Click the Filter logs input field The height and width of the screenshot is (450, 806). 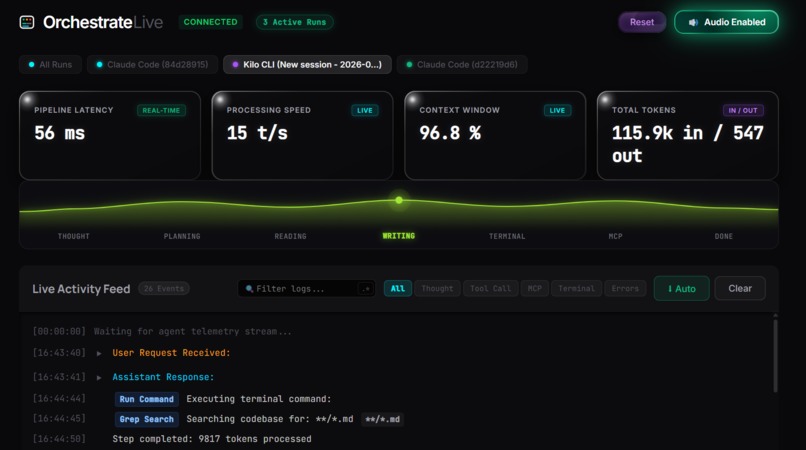306,289
